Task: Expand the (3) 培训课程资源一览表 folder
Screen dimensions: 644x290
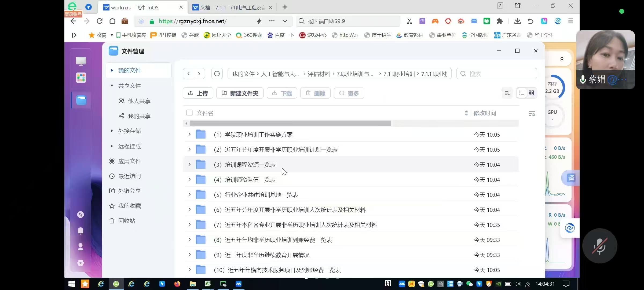Action: click(x=189, y=164)
